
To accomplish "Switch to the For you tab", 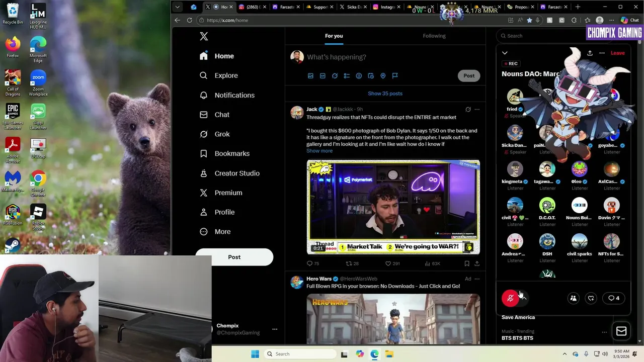I will (334, 36).
